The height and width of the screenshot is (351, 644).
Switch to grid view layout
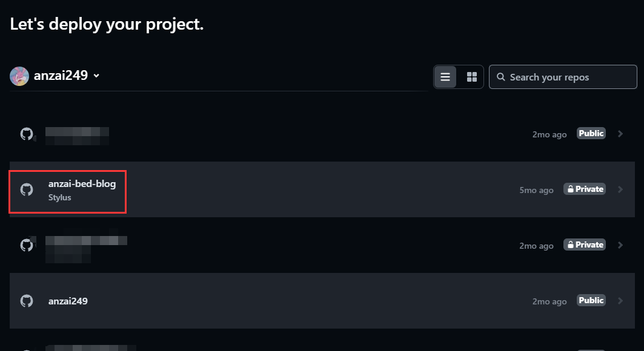coord(471,77)
